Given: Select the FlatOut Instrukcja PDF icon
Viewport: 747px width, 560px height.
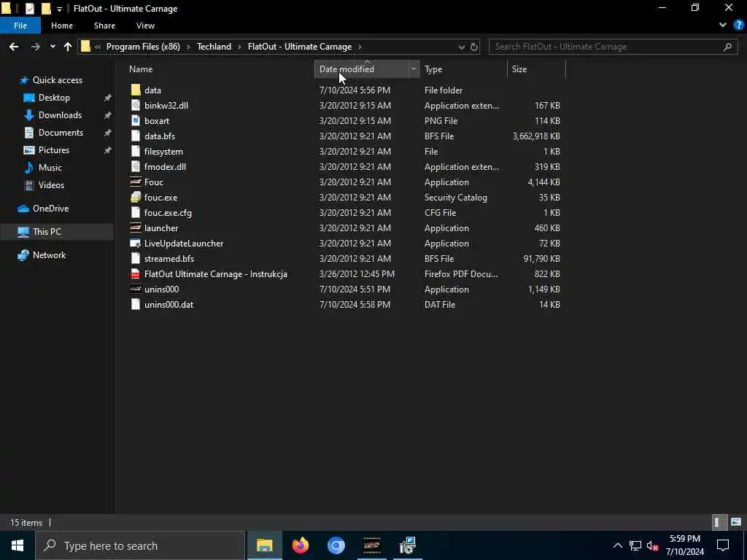Looking at the screenshot, I should (136, 274).
